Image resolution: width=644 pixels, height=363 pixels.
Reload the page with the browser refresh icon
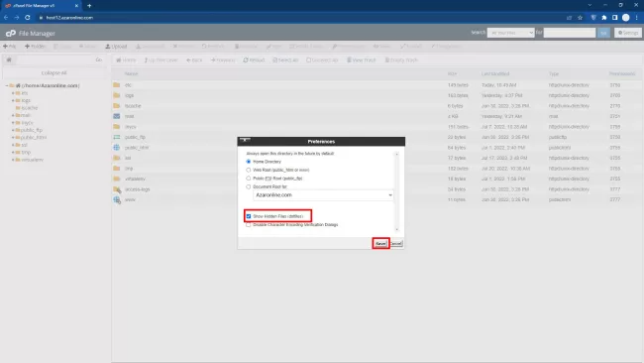(28, 18)
